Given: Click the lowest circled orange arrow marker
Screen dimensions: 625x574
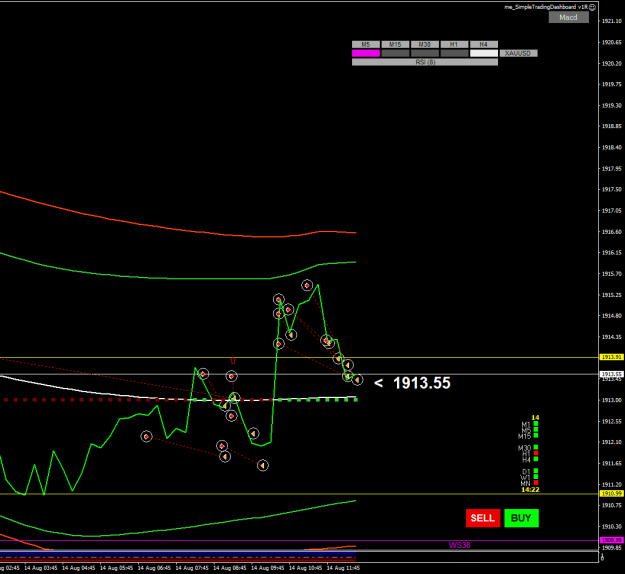Looking at the screenshot, I should [x=262, y=465].
